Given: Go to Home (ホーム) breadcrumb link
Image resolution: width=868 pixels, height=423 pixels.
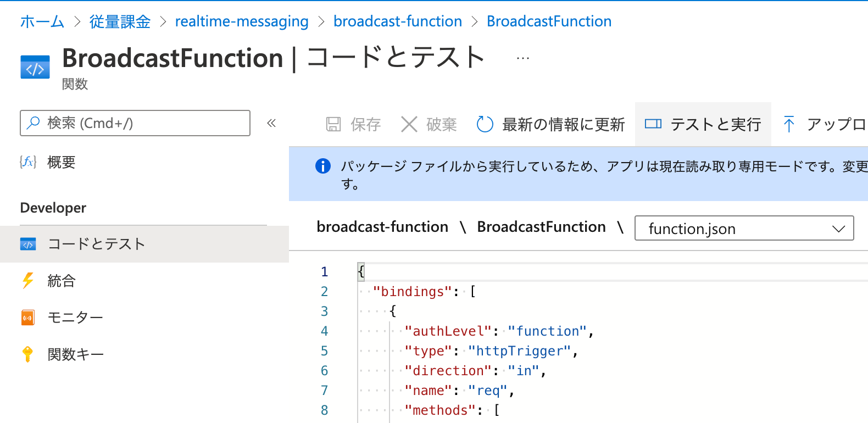Looking at the screenshot, I should (42, 21).
